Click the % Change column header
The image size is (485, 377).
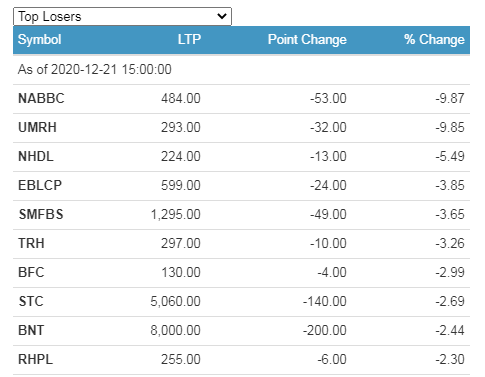point(434,39)
